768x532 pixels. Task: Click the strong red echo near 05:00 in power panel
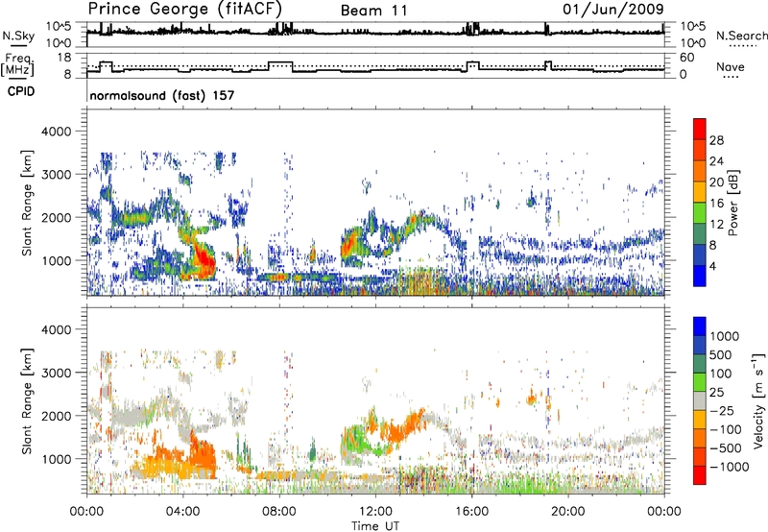(203, 260)
